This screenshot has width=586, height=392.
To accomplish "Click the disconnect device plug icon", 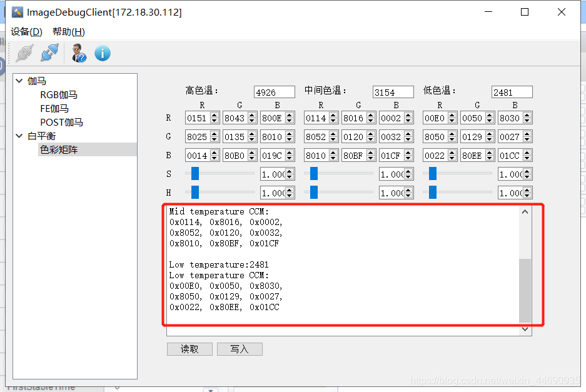I will click(x=24, y=53).
